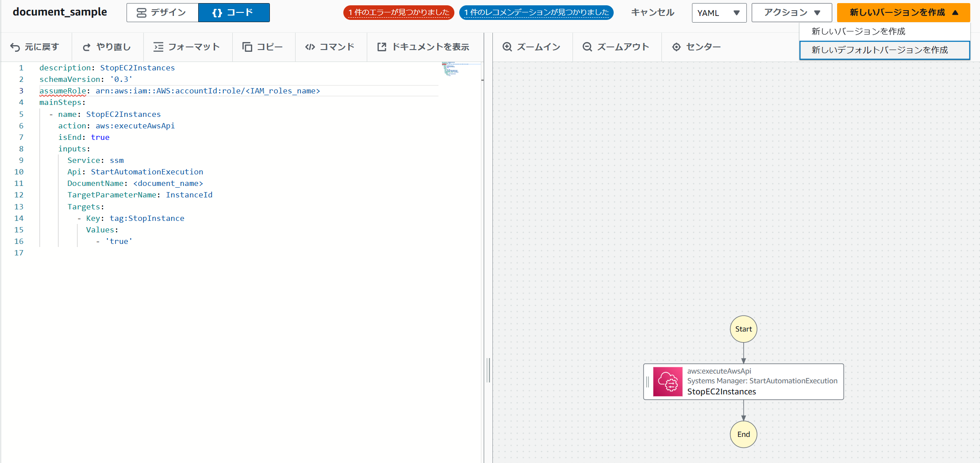Click the センター target icon
Screen dimensions: 980x463
click(676, 47)
